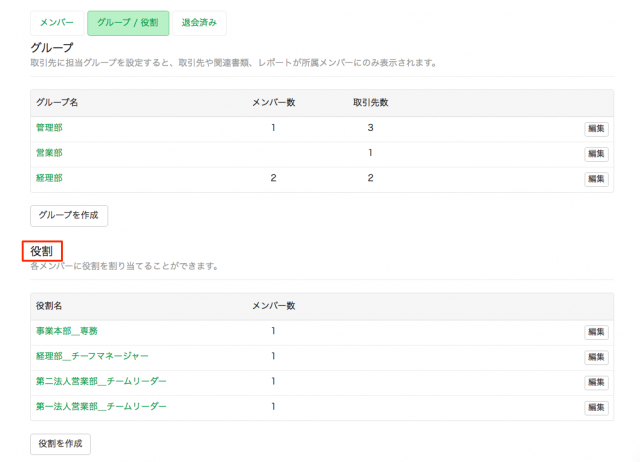Open the 退会済み tab

[199, 23]
